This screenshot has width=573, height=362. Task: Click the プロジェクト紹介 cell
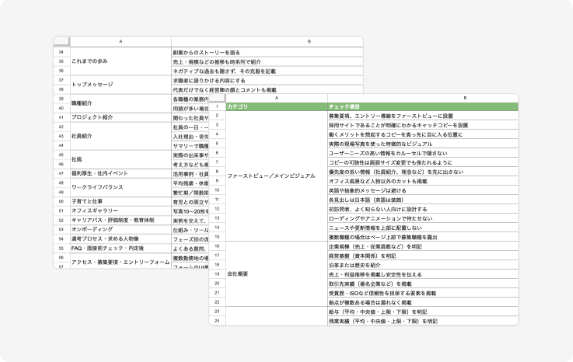121,117
